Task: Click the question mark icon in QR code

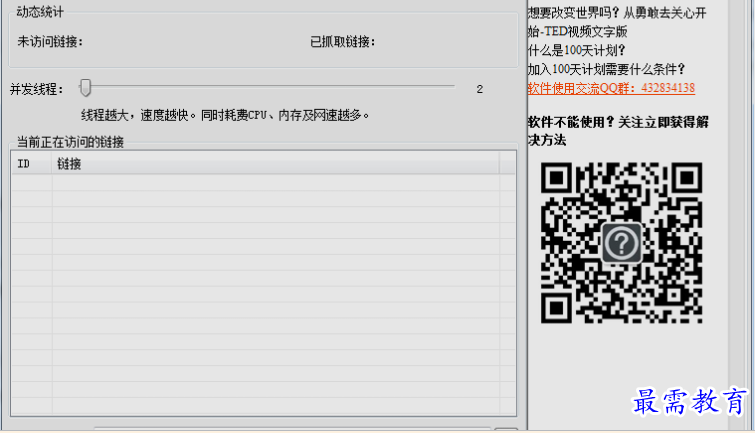Action: 621,243
